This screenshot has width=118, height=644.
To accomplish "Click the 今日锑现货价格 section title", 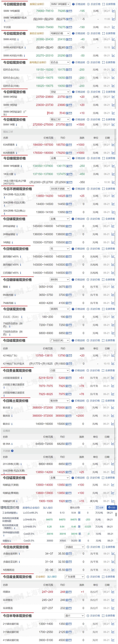I will point(14,219).
